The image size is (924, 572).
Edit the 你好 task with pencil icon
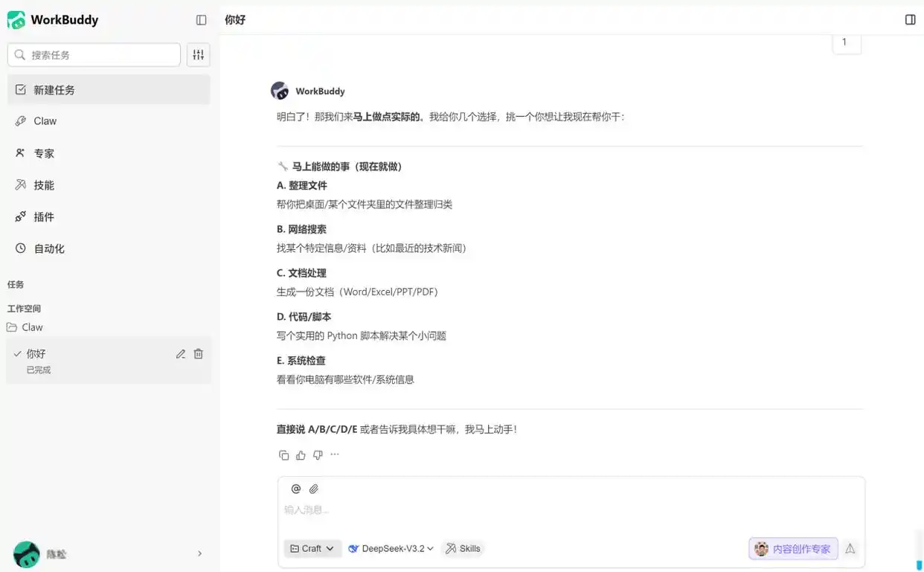pyautogui.click(x=180, y=353)
